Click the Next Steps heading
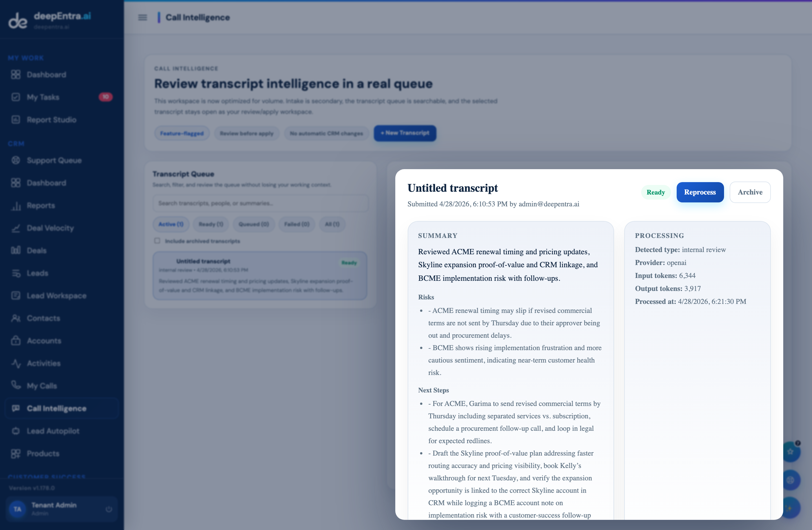The width and height of the screenshot is (812, 530). [434, 390]
